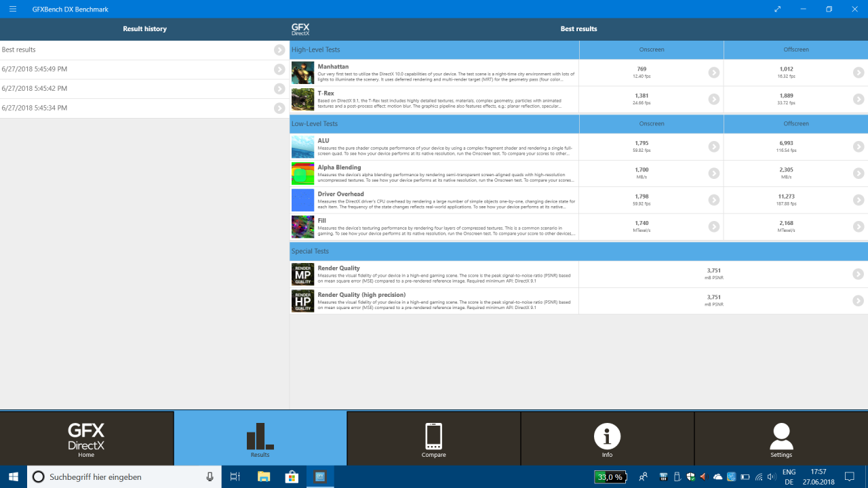
Task: Go to the GFX DirectX Home tab
Action: (86, 438)
